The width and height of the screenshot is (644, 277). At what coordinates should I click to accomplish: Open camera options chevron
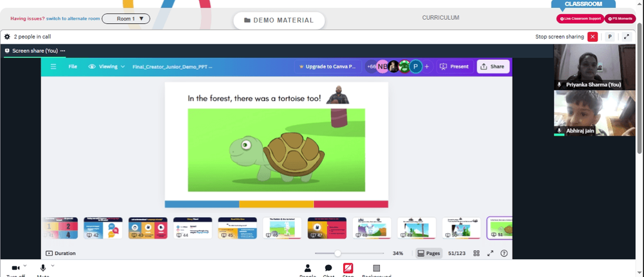(25, 266)
